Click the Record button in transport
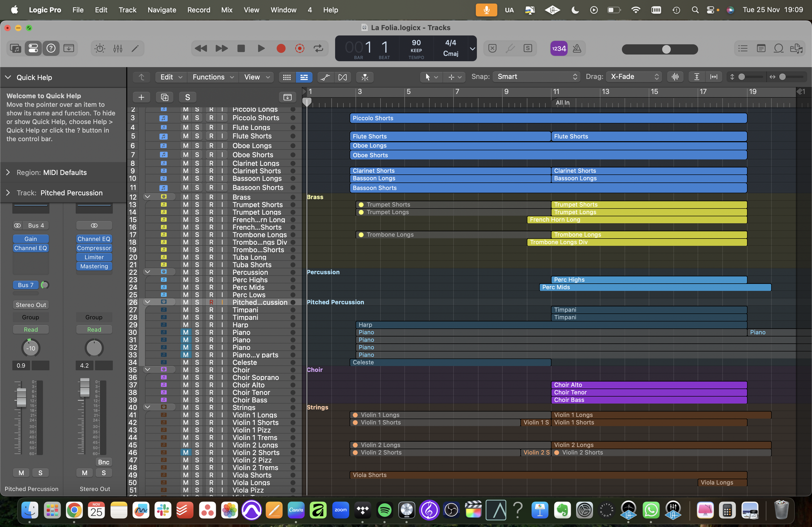 pos(281,48)
